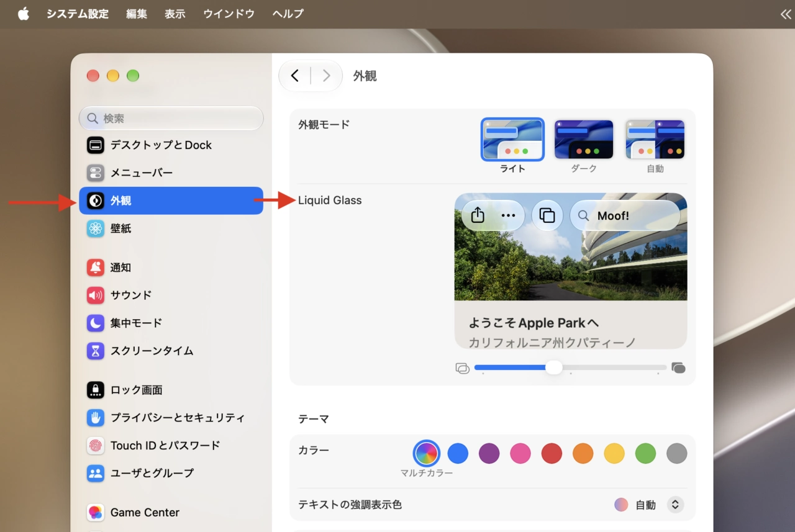Viewport: 795px width, 532px height.
Task: Open the ヘルプ menu
Action: tap(288, 14)
